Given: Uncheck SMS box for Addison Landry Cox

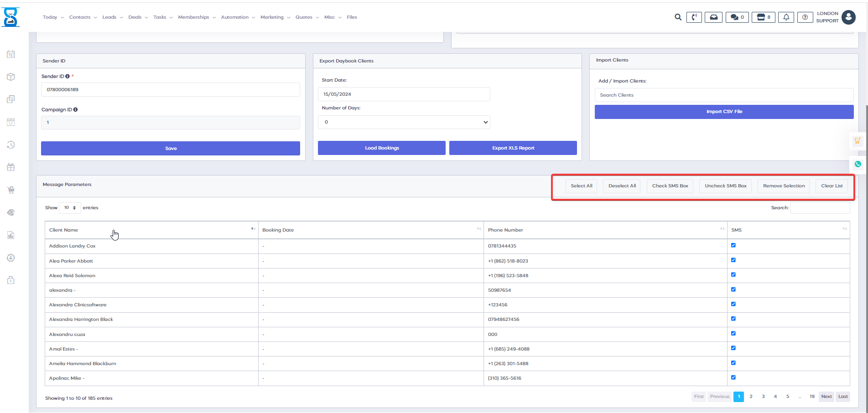Looking at the screenshot, I should (x=733, y=245).
